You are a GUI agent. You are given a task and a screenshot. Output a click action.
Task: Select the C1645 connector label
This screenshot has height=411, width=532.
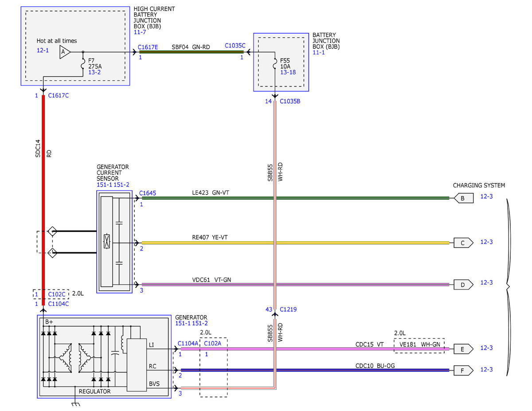(148, 193)
